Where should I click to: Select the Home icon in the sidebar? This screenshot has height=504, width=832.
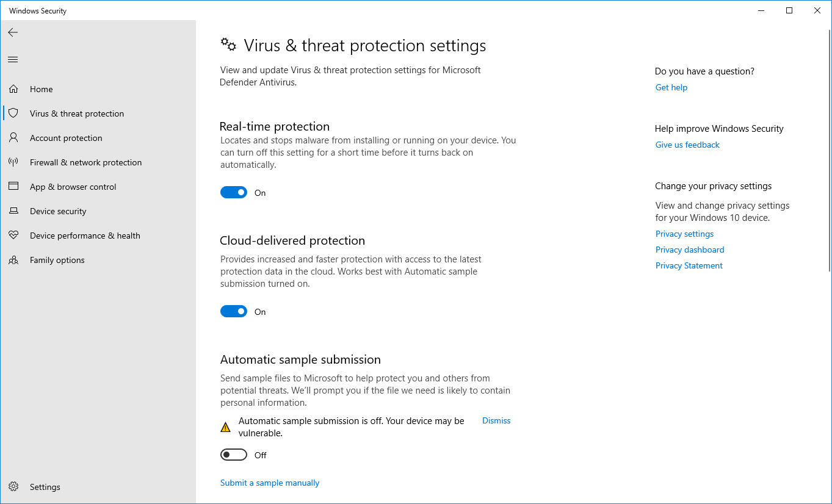pos(13,88)
